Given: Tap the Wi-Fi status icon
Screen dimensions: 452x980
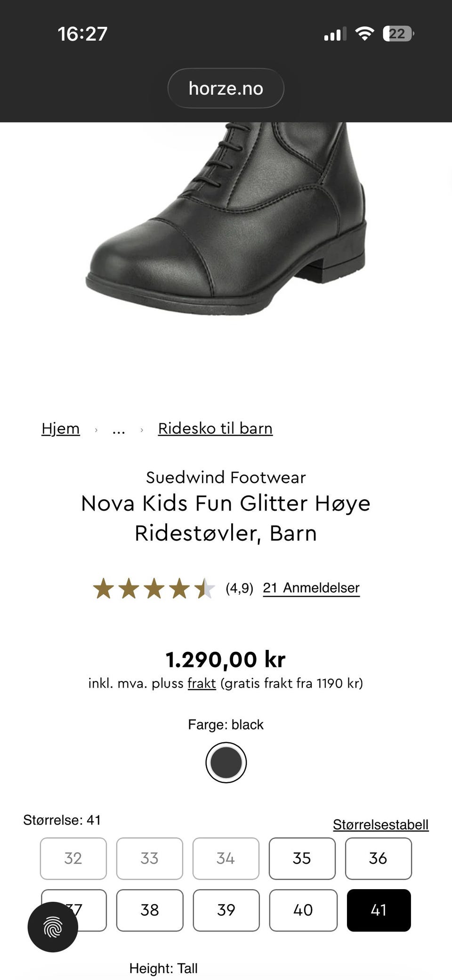Looking at the screenshot, I should [364, 34].
